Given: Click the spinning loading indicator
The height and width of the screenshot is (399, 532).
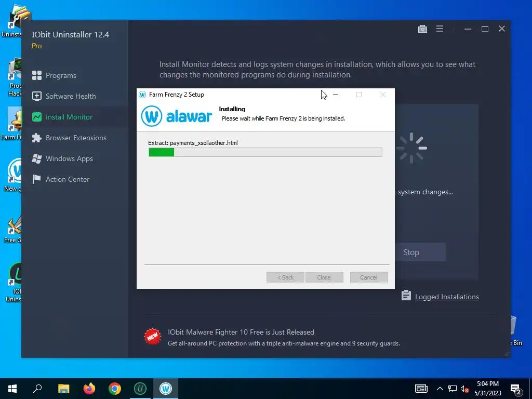Looking at the screenshot, I should click(x=411, y=148).
